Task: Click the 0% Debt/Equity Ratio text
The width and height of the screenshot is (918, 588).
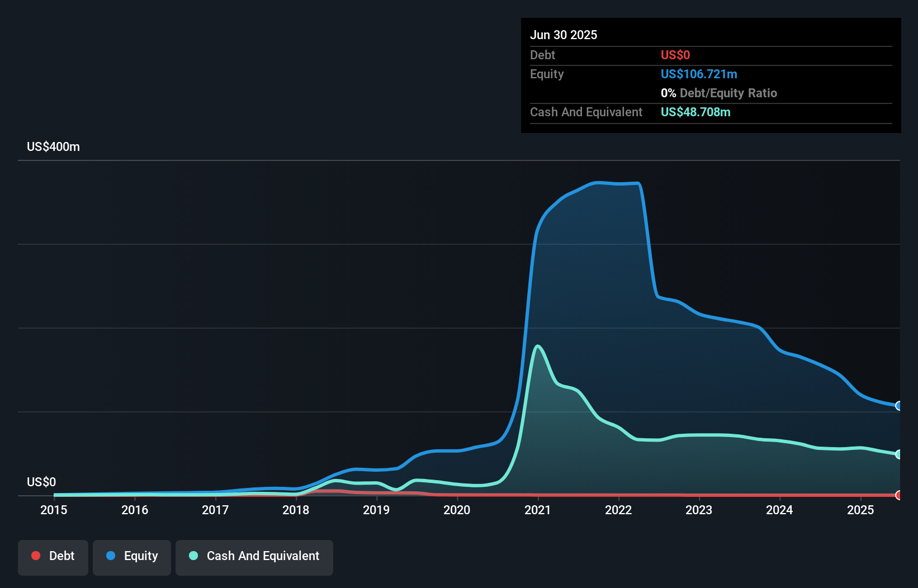Action: (x=719, y=93)
